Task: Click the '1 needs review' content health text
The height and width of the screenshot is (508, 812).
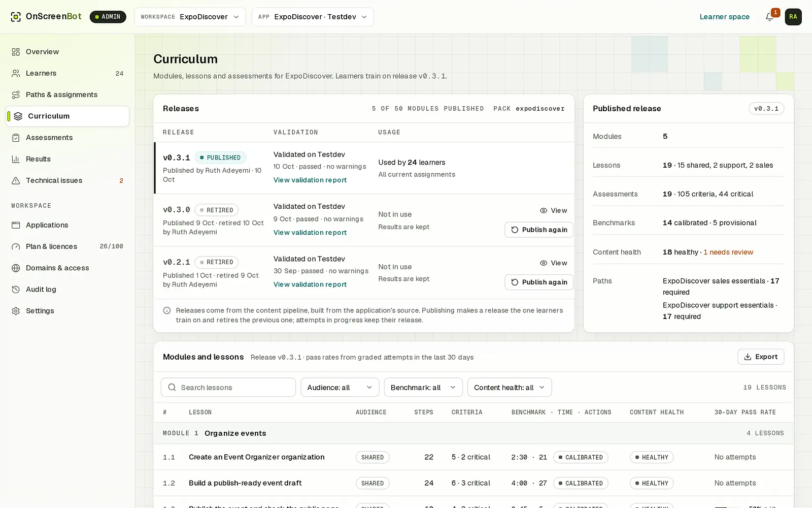Action: pos(728,252)
